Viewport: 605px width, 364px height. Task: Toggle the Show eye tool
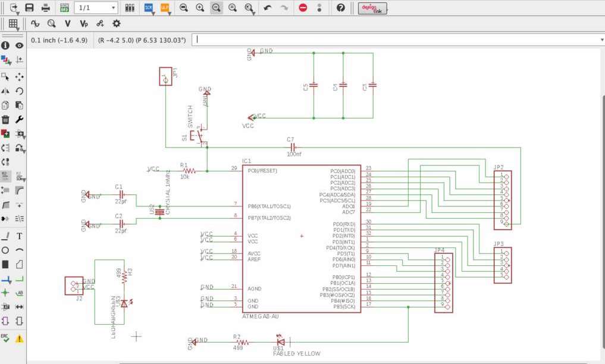pos(19,45)
